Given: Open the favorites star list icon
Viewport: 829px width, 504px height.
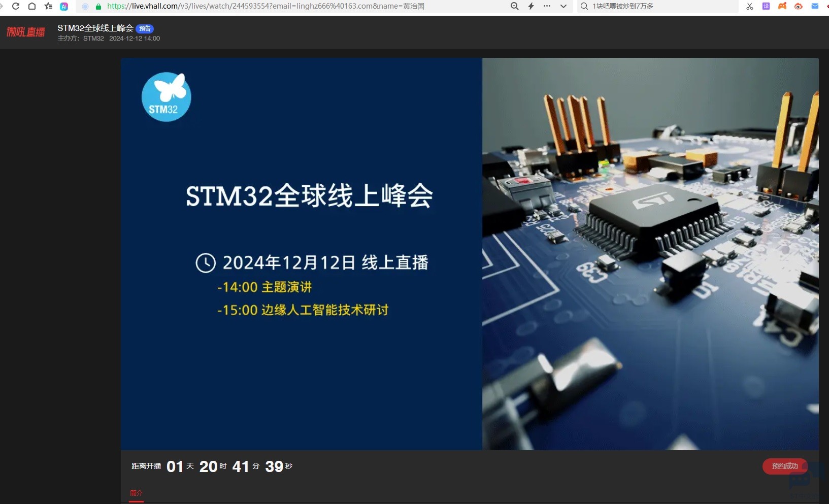Looking at the screenshot, I should tap(48, 6).
